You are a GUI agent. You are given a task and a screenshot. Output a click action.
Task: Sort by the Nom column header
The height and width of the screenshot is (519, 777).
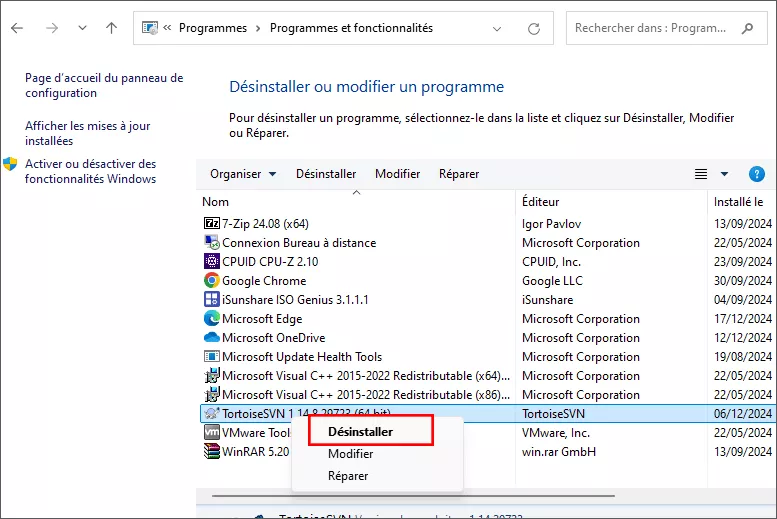(x=216, y=202)
